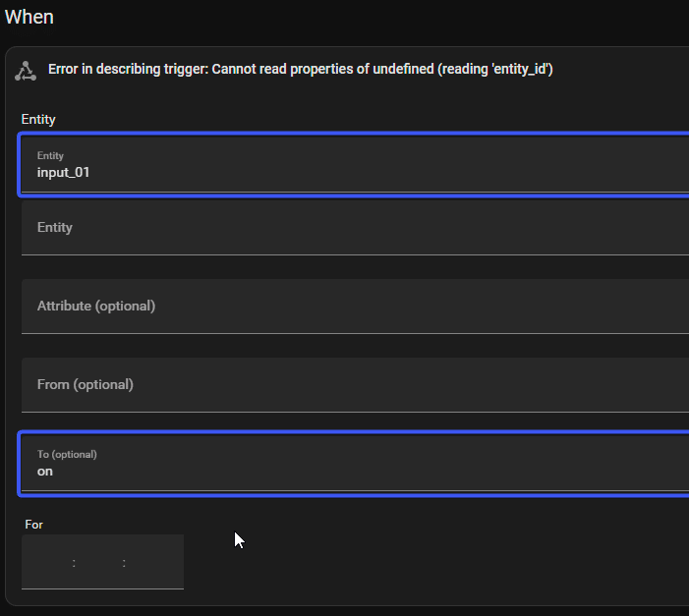
Task: Focus the To (optional) field set to 'on'
Action: tap(354, 463)
